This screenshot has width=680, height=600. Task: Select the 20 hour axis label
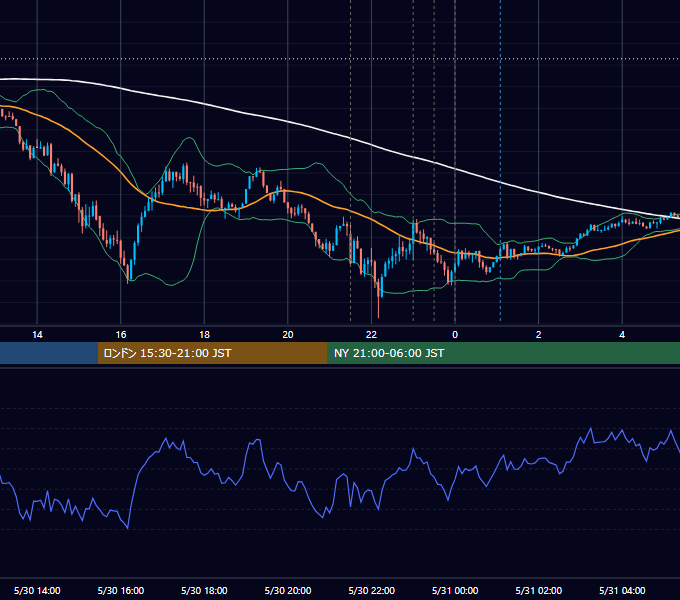(288, 335)
